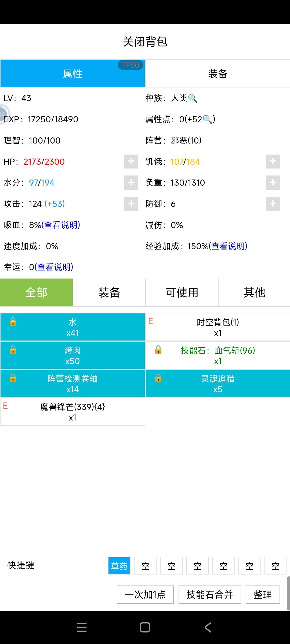
Task: Click the 整理 button
Action: click(263, 595)
